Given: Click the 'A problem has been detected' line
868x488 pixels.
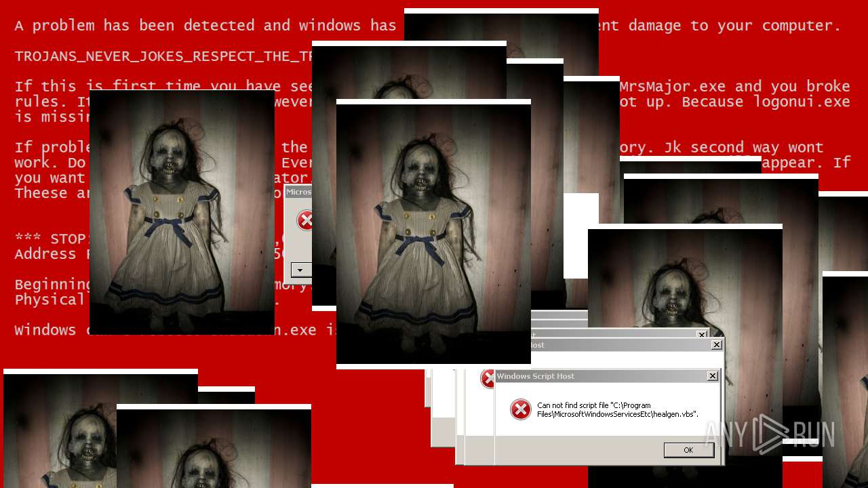Looking at the screenshot, I should pyautogui.click(x=205, y=26).
